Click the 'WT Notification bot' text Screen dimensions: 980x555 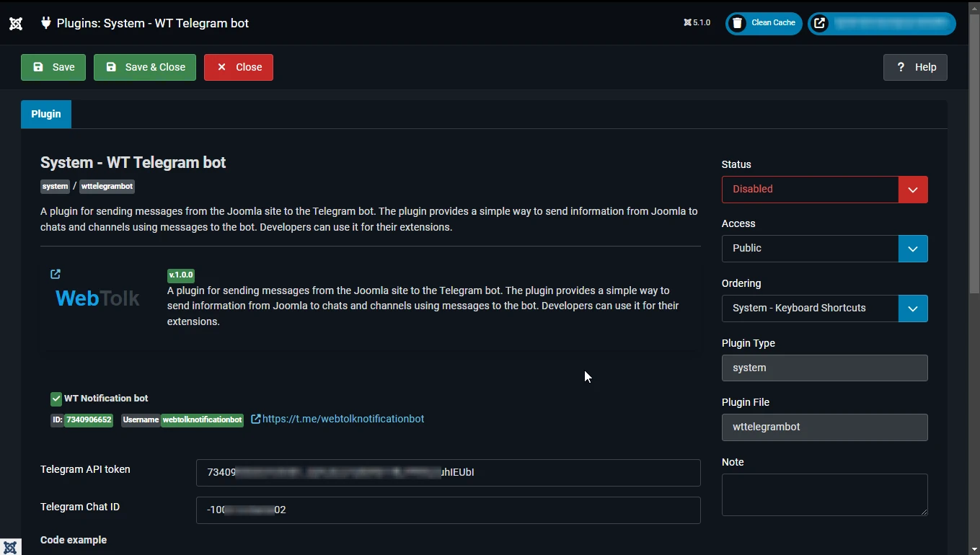pyautogui.click(x=106, y=398)
